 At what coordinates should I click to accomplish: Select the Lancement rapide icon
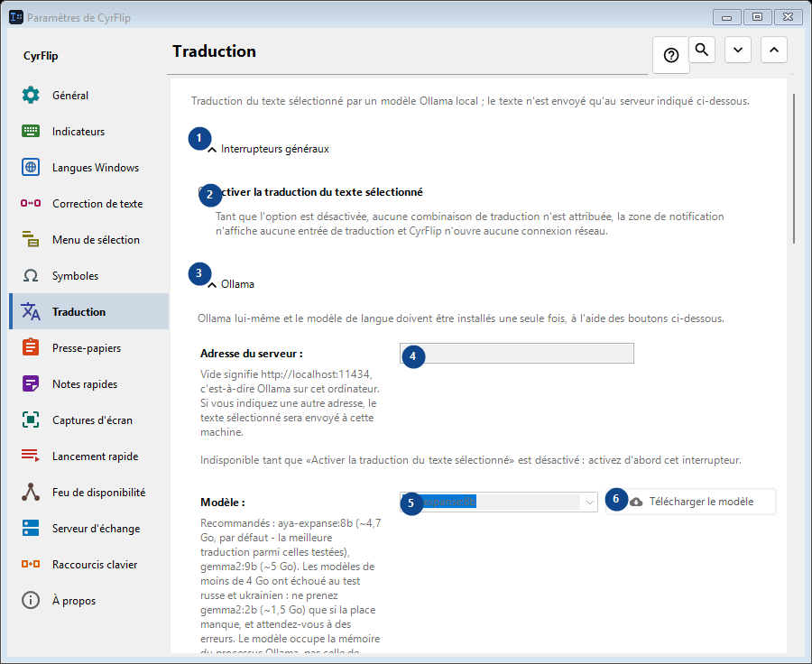point(31,456)
